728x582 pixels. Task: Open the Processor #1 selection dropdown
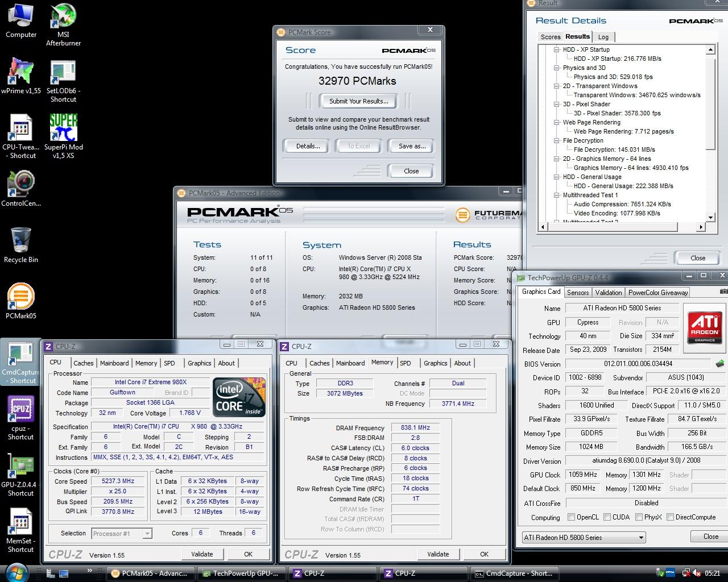click(x=121, y=533)
